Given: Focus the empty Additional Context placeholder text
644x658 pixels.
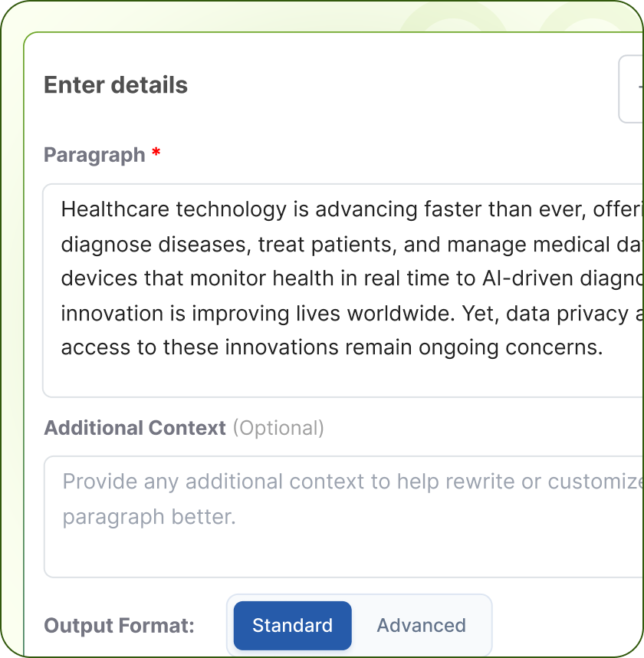Looking at the screenshot, I should [307, 498].
